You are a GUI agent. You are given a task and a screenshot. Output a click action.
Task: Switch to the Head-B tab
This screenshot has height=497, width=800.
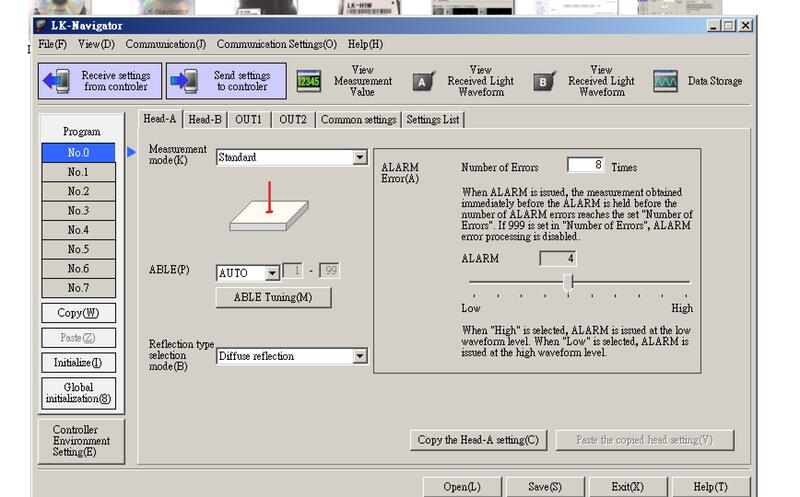(205, 119)
